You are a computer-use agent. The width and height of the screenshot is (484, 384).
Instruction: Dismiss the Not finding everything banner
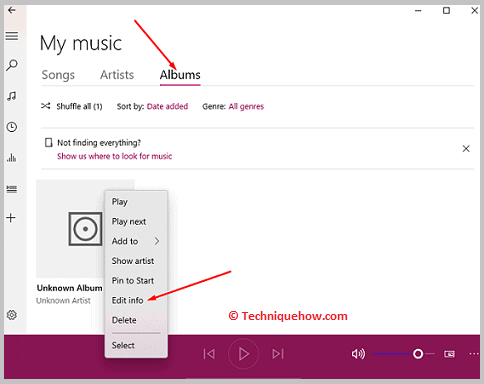click(x=466, y=149)
